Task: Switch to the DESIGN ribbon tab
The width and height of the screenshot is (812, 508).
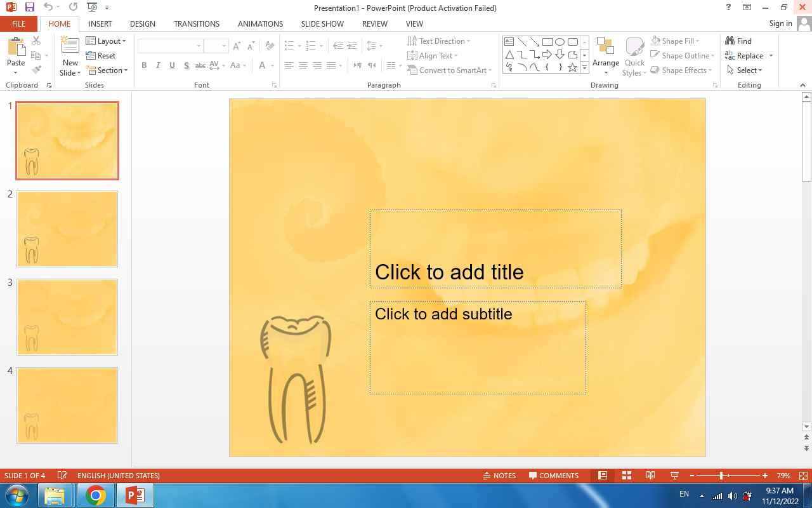Action: 142,23
